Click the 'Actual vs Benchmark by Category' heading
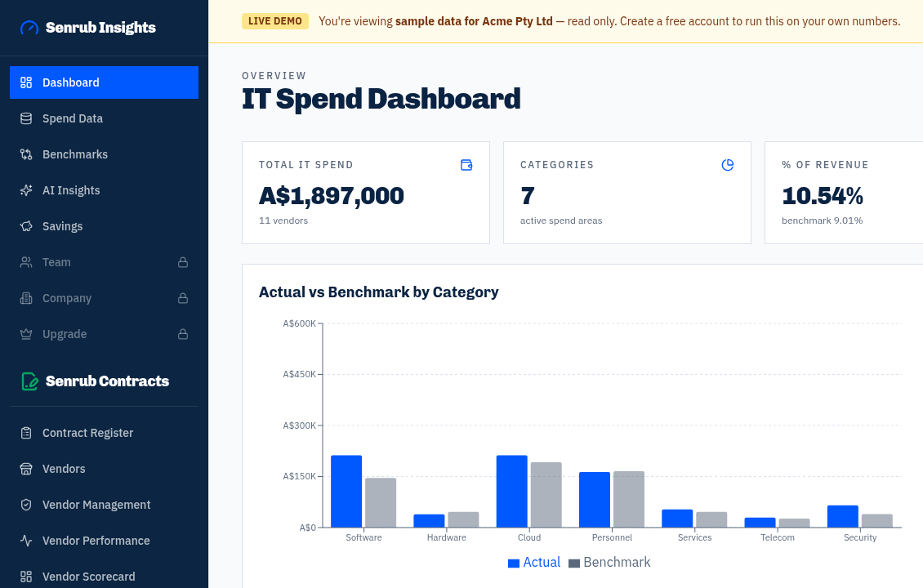Image resolution: width=923 pixels, height=588 pixels. [x=378, y=292]
